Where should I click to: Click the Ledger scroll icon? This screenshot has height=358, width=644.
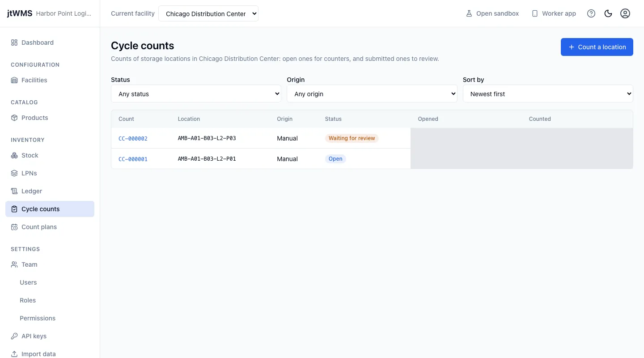[14, 191]
